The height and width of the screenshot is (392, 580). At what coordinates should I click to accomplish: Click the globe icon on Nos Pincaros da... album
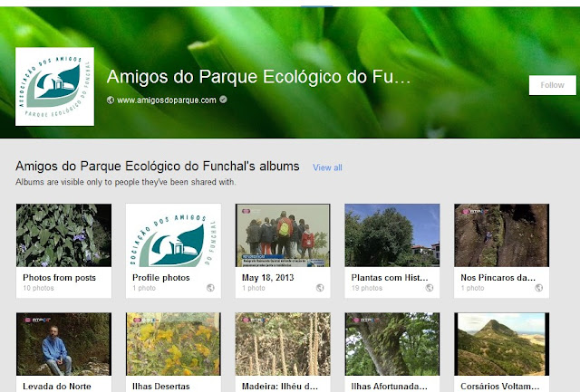[x=539, y=288]
